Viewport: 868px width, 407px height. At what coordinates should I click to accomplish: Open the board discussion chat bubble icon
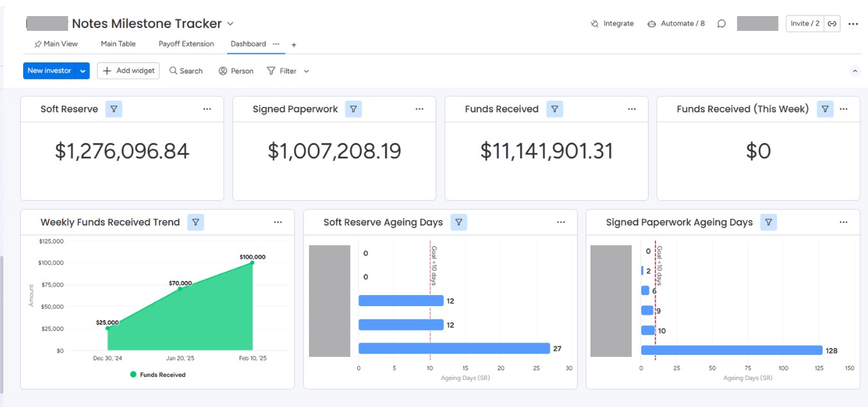point(722,24)
